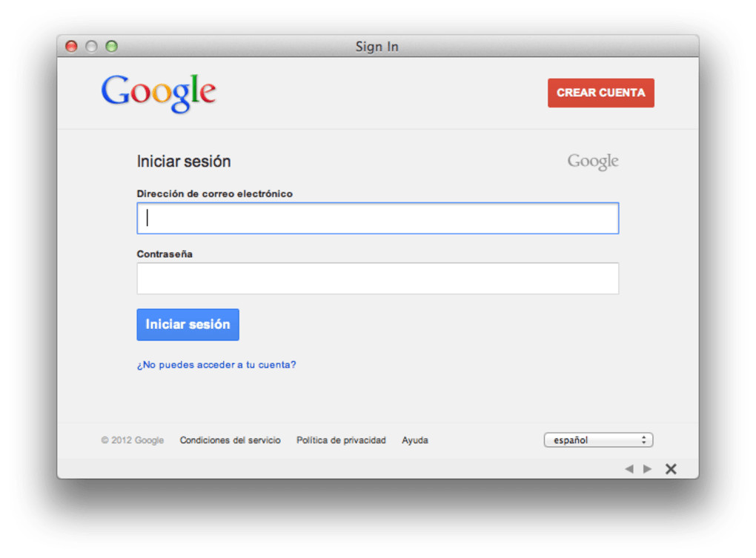This screenshot has height=558, width=756.
Task: Click the colorful Google logo
Action: (x=158, y=93)
